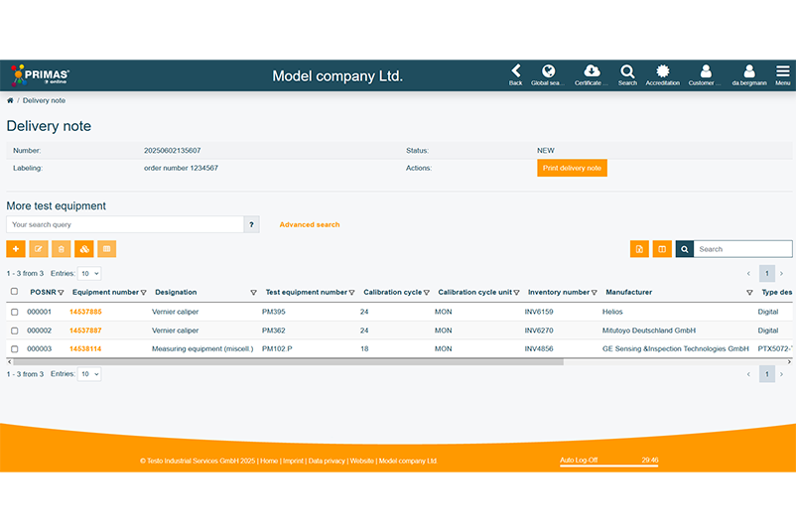Image resolution: width=796 pixels, height=532 pixels.
Task: Open the Accreditation icon in header
Action: click(663, 71)
